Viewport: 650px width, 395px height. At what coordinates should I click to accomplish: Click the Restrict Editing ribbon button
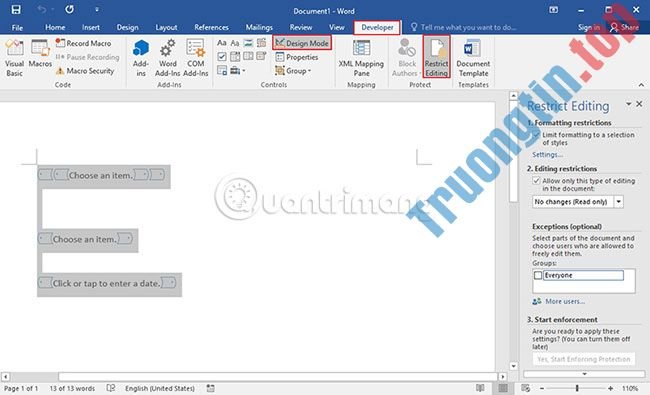tap(437, 57)
